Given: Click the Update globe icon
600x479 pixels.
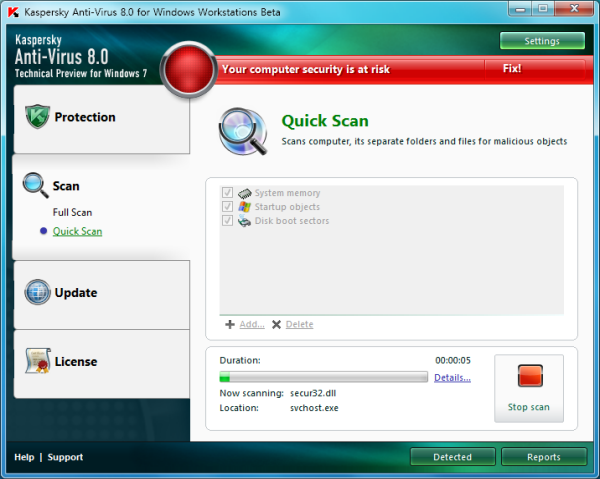Looking at the screenshot, I should tap(38, 292).
